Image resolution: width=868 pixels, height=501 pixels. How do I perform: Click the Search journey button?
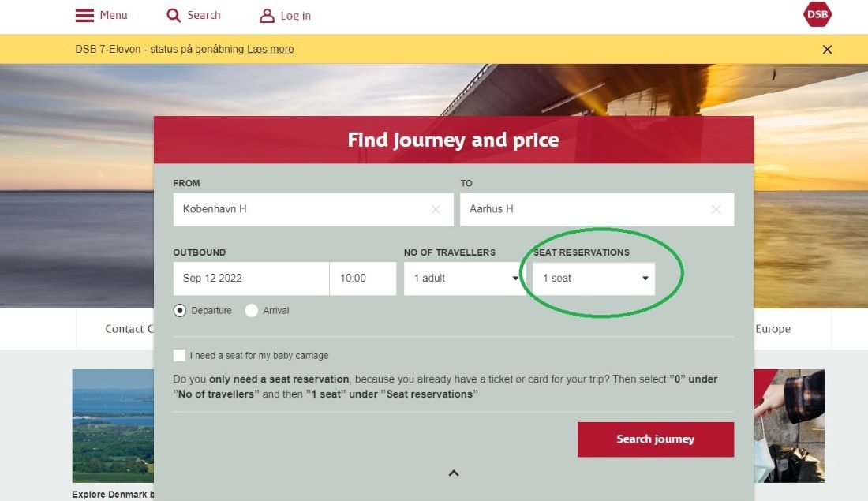point(656,439)
